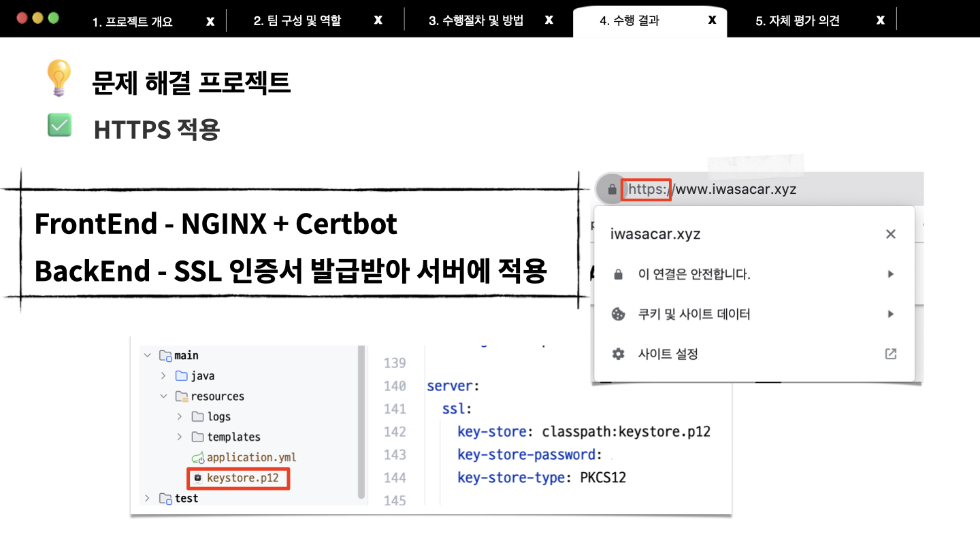The width and height of the screenshot is (980, 551).
Task: Click the yellow minimize dot
Action: (37, 18)
